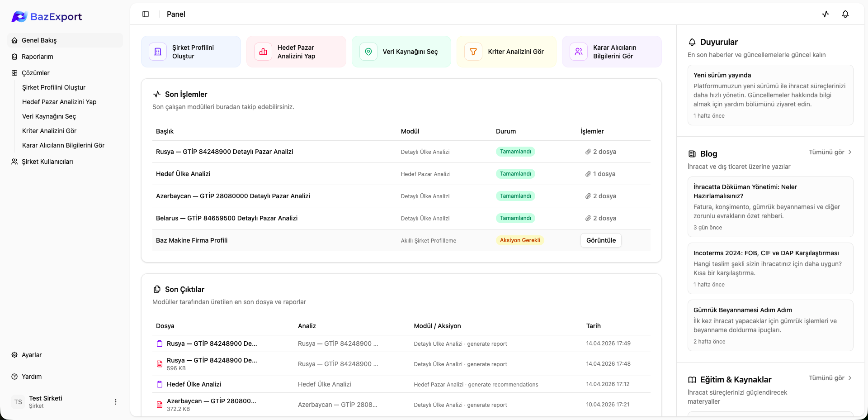Collapse the sidebar with the panel toggle icon
Image resolution: width=868 pixels, height=420 pixels.
pos(146,14)
